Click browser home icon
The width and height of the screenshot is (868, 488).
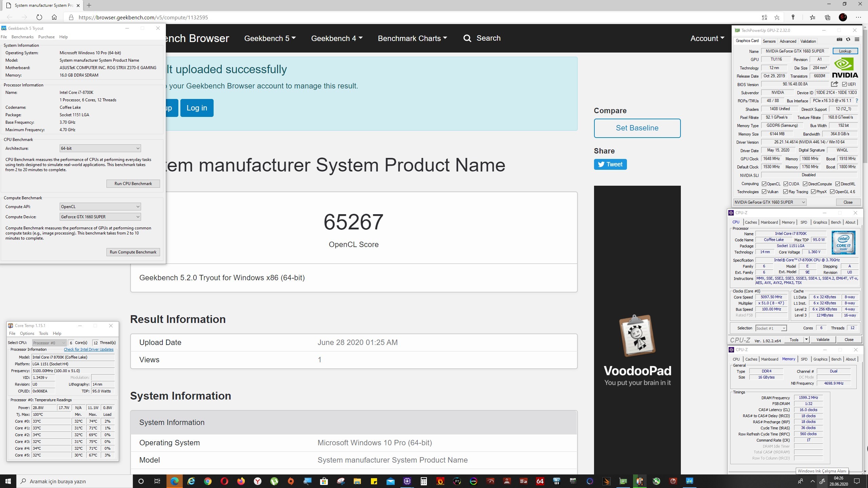click(x=54, y=17)
